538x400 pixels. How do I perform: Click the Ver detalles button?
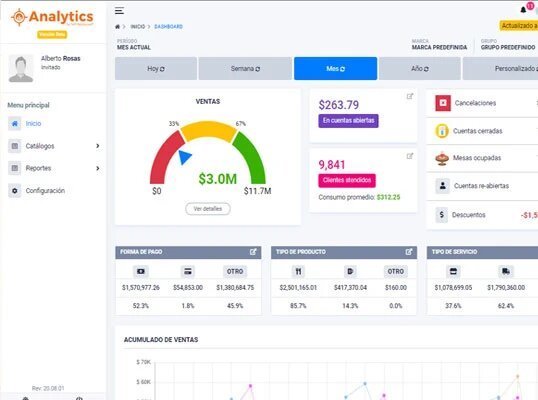[208, 209]
